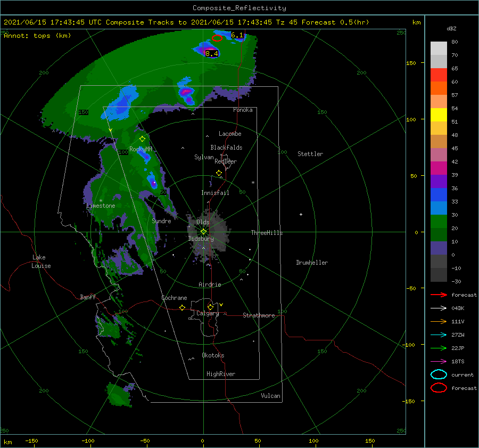Click the Blackfalds town label
Viewport: 479px width, 448px height.
[226, 148]
